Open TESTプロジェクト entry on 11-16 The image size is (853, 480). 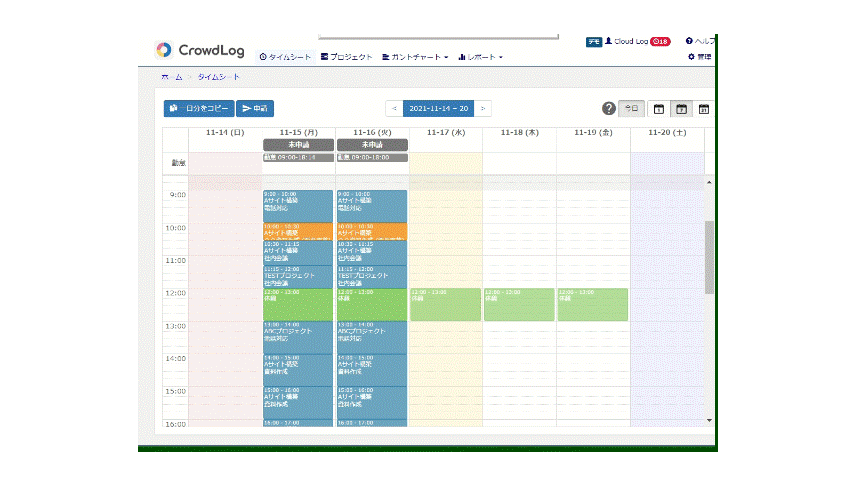point(372,276)
